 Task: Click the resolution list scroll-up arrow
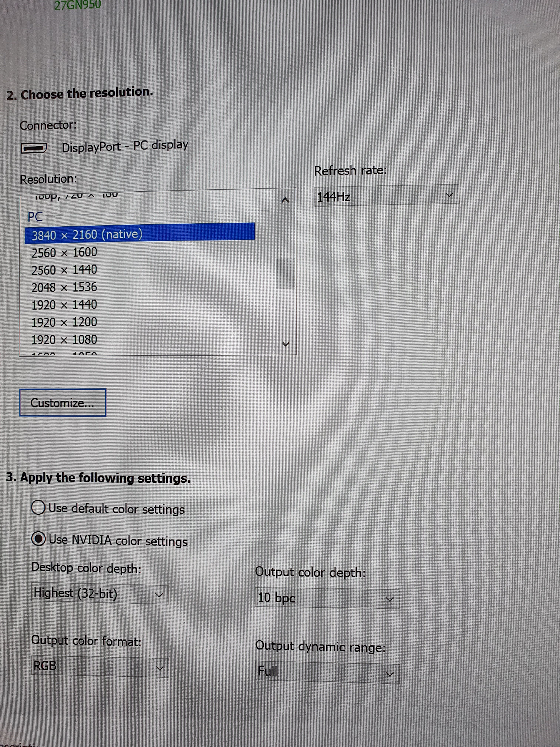285,200
